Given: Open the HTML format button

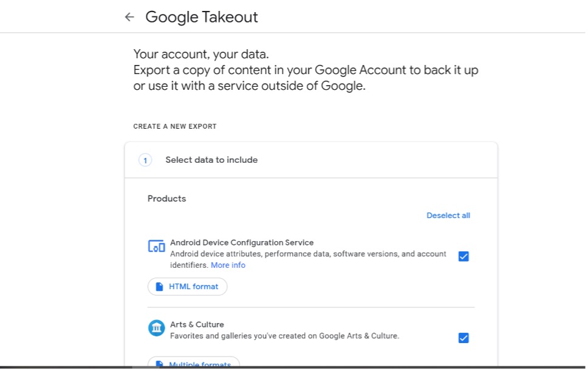Looking at the screenshot, I should coord(188,287).
